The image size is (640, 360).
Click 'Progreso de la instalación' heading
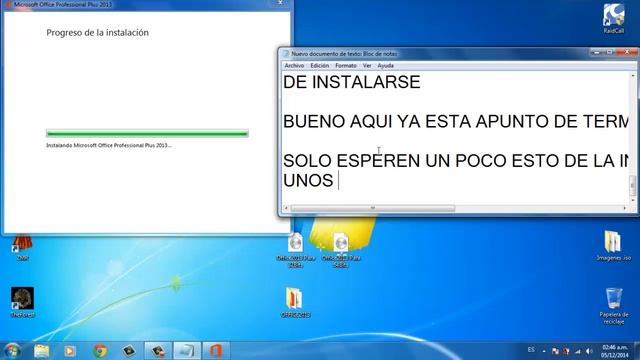[97, 33]
